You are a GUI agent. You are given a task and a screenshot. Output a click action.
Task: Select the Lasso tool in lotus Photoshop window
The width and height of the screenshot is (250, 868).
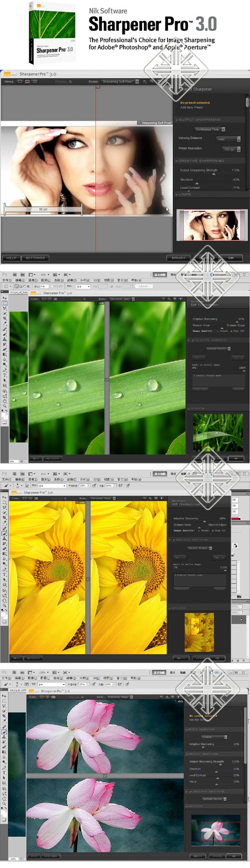pos(5,706)
